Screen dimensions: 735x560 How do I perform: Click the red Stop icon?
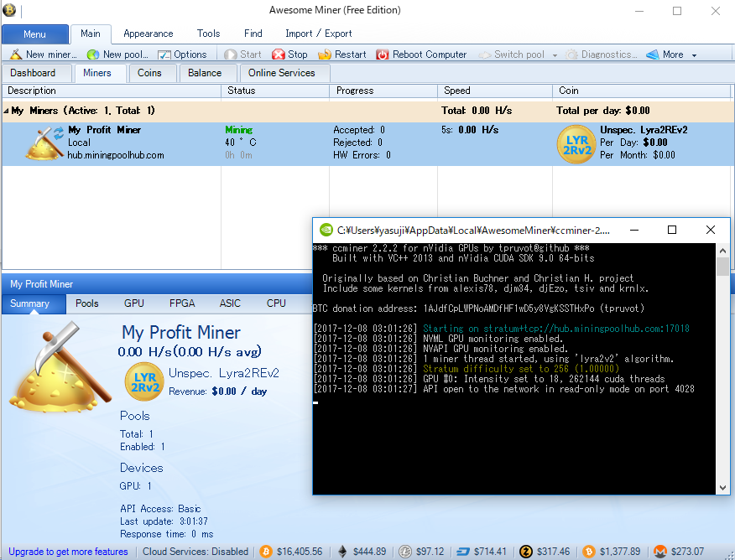coord(279,54)
